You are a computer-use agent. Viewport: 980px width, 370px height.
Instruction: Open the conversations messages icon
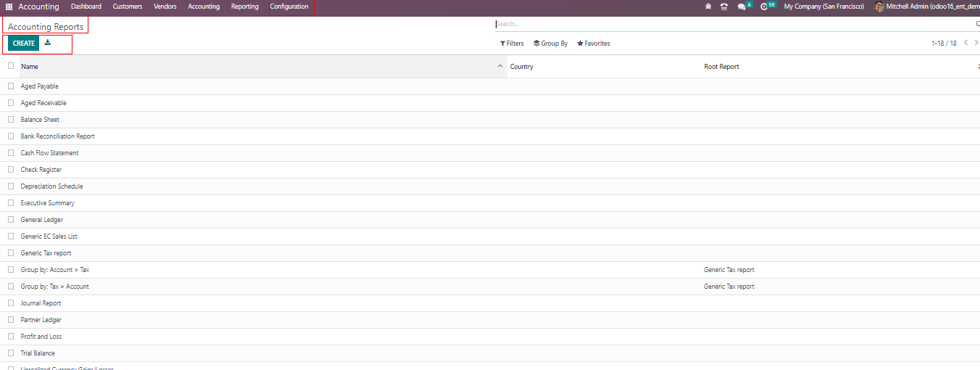tap(742, 7)
